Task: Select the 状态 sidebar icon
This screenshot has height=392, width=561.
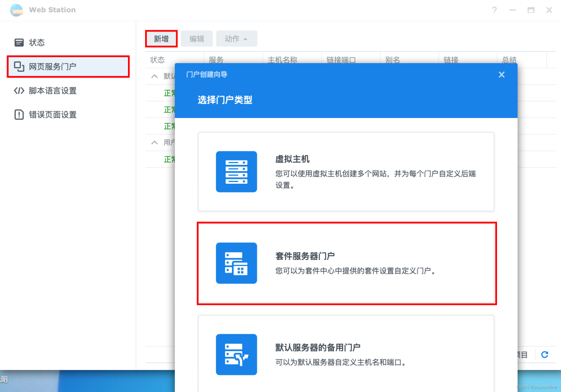Action: (x=19, y=42)
